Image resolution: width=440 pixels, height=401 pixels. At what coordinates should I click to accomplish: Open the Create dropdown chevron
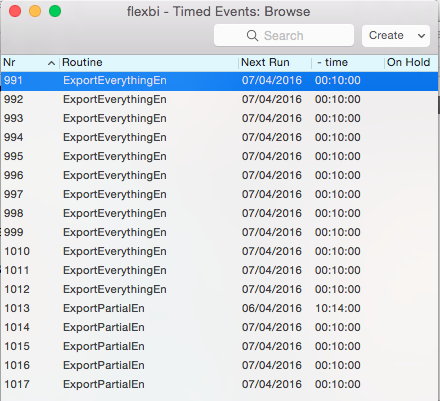point(421,35)
